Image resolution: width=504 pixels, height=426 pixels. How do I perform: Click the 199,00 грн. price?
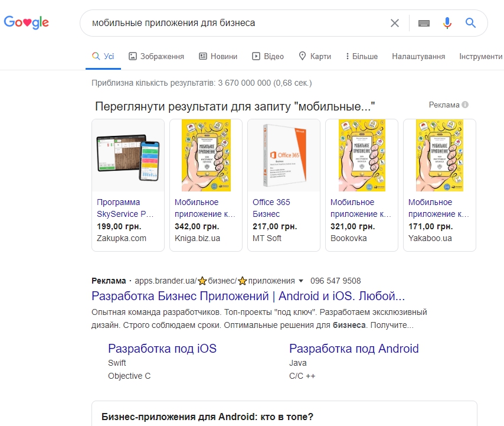pos(119,226)
